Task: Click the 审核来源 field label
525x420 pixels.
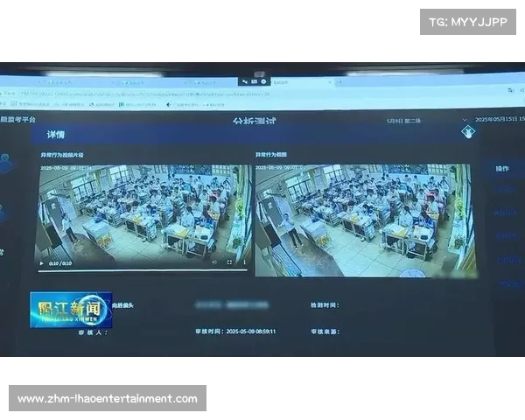Action: coord(325,332)
